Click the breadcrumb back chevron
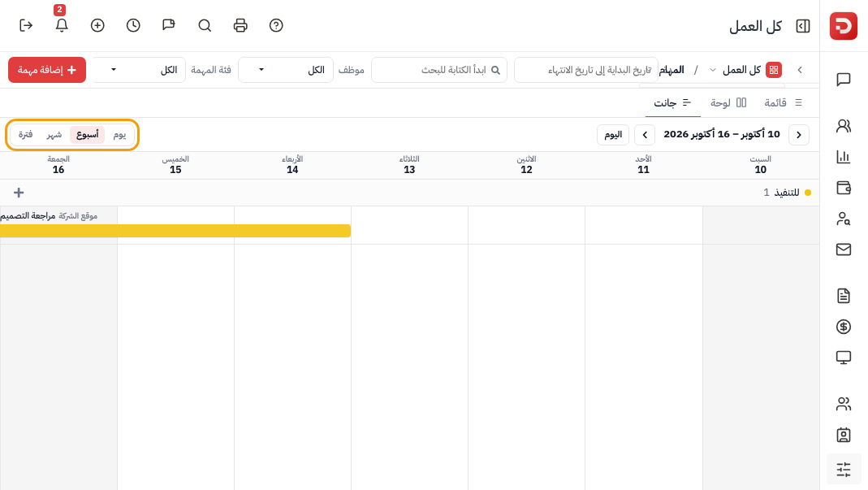Image resolution: width=868 pixels, height=490 pixels. pos(800,70)
